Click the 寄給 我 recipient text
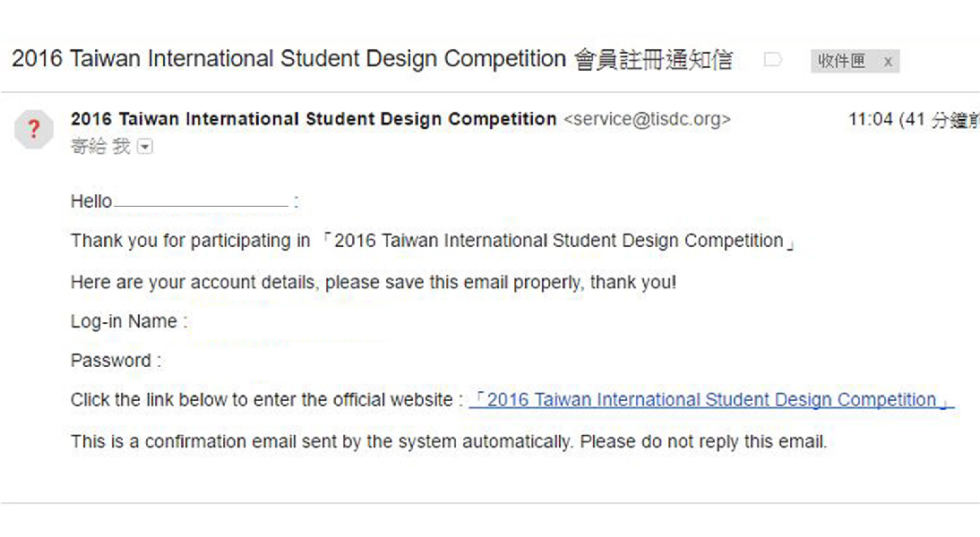Viewport: 980px width, 537px height. 100,147
